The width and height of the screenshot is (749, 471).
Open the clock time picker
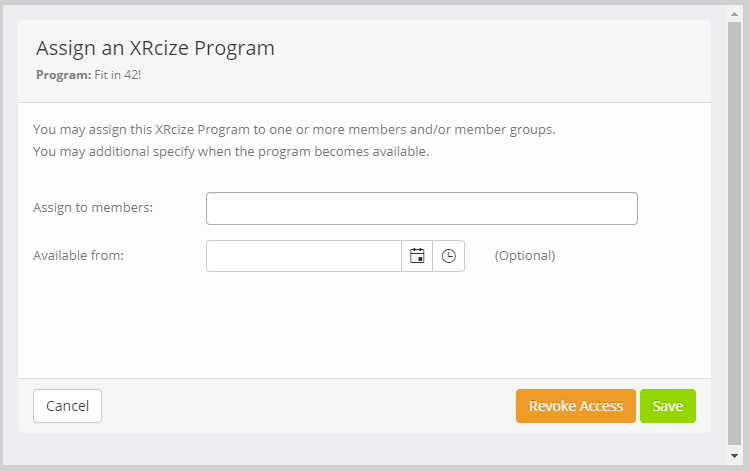[449, 256]
